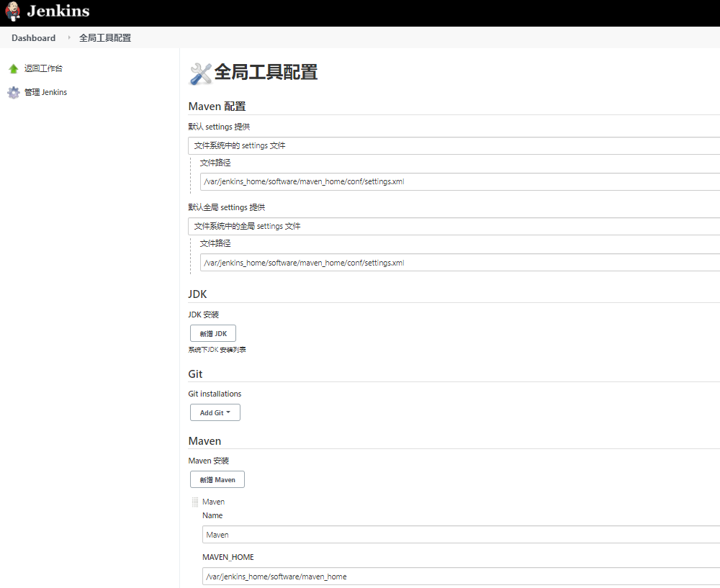
Task: Click the 新增 JDK button
Action: 213,333
